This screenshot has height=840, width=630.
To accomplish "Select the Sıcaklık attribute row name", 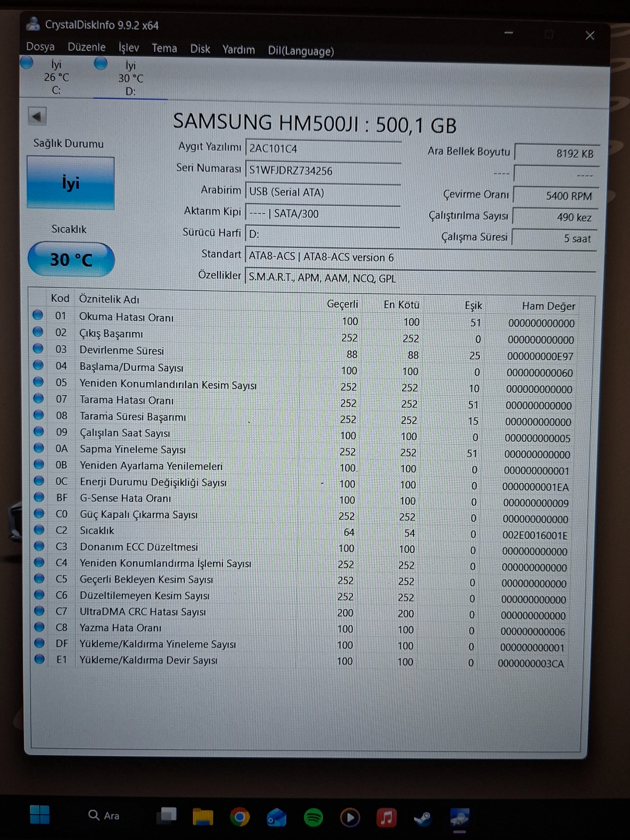I will pyautogui.click(x=97, y=530).
